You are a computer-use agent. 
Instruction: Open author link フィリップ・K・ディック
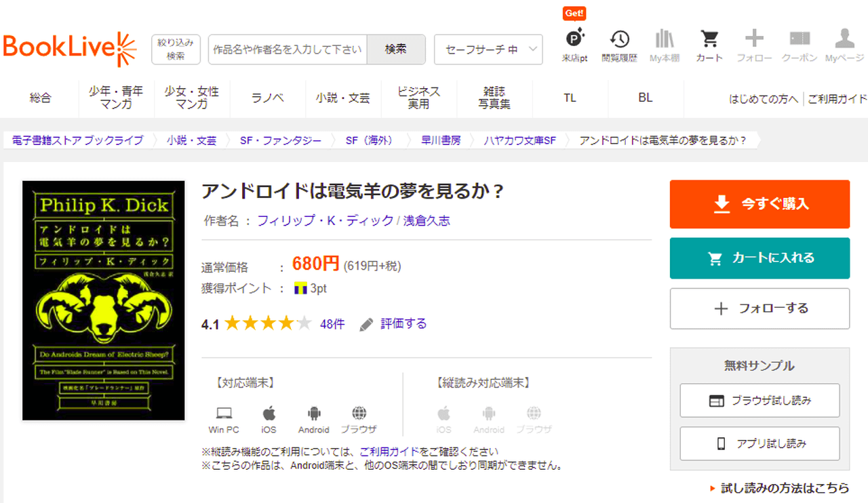[x=325, y=220]
